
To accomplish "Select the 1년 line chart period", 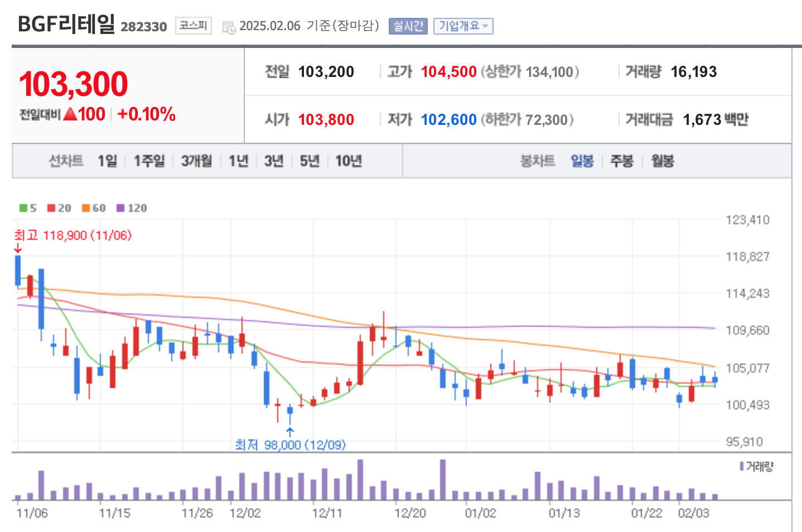I will coord(239,161).
